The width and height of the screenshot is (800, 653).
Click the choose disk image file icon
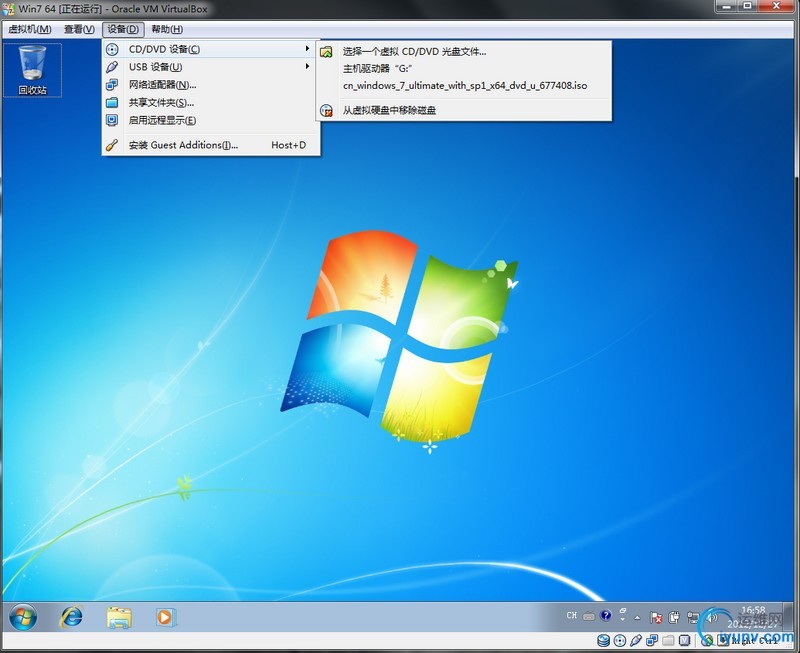327,52
